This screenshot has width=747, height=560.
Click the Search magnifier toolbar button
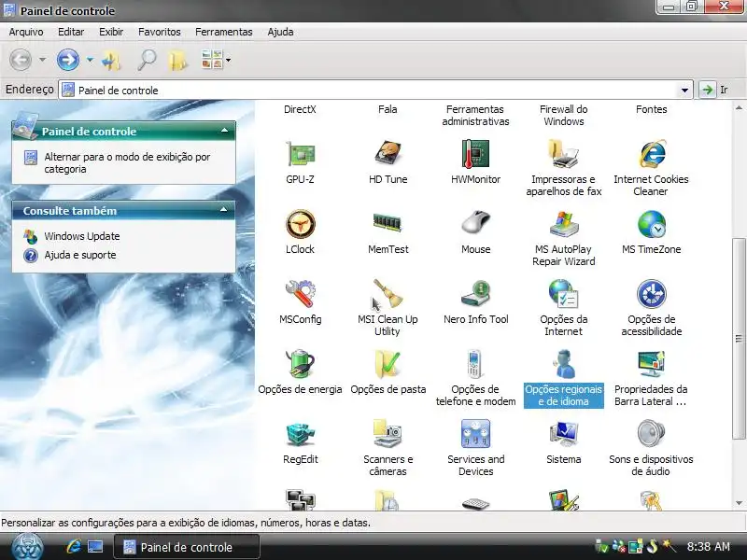[x=147, y=61]
